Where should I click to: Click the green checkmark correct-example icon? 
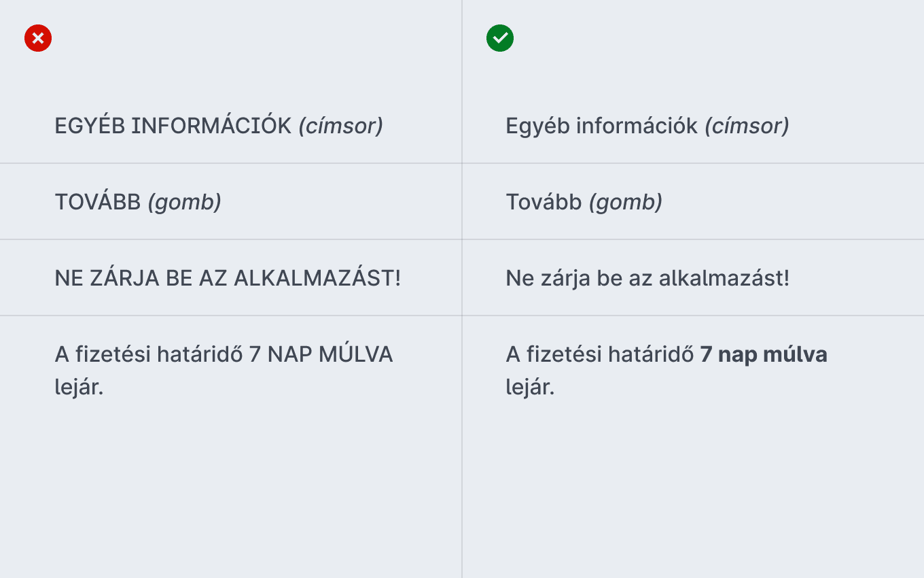click(500, 38)
